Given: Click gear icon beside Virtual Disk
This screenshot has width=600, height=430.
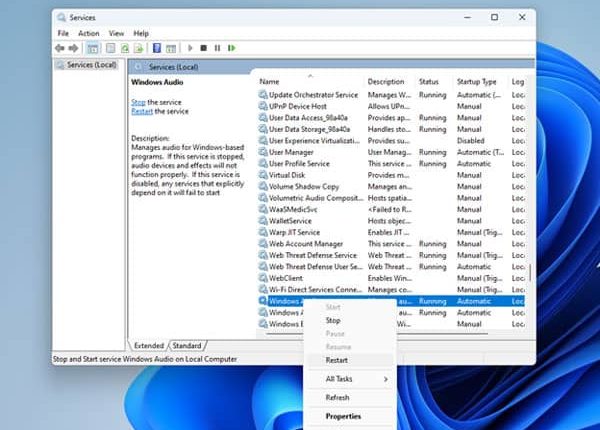Looking at the screenshot, I should (x=263, y=175).
